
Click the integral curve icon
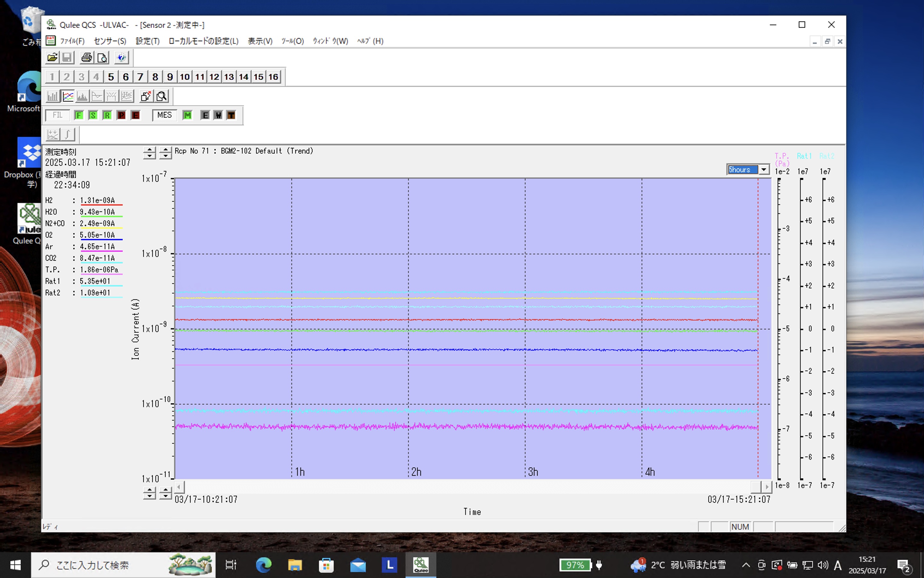68,135
